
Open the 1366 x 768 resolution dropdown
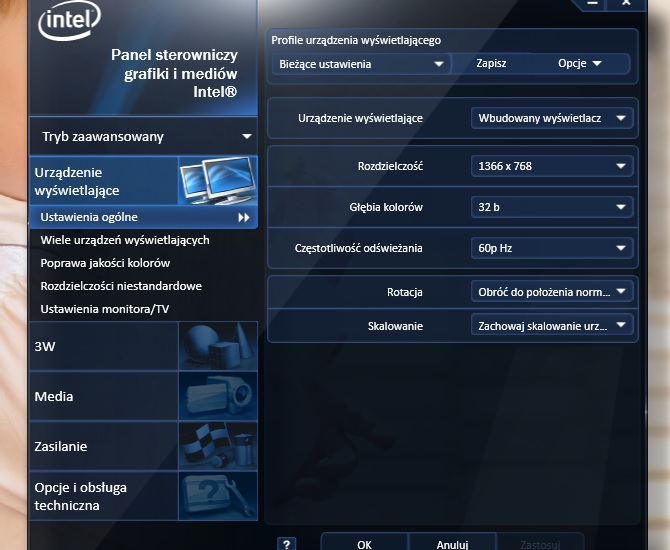[x=552, y=166]
